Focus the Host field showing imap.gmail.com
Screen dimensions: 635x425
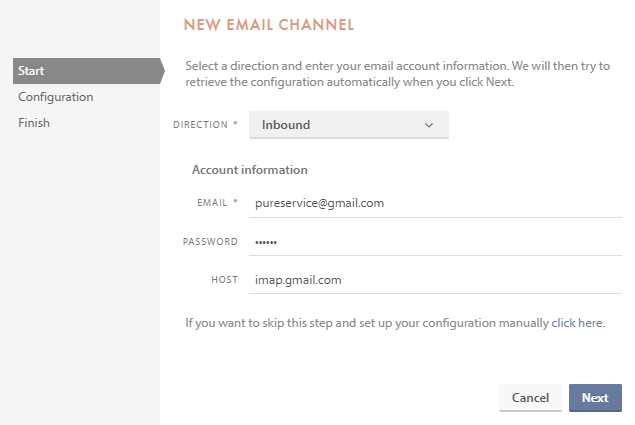(435, 281)
